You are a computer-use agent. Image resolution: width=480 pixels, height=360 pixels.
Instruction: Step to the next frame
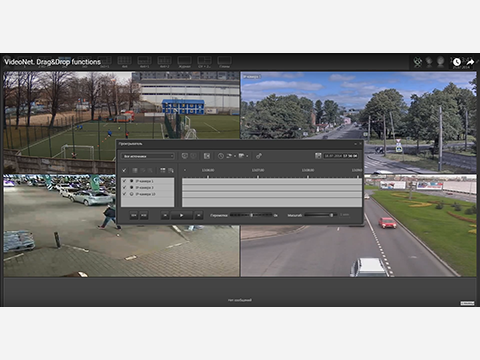[198, 215]
